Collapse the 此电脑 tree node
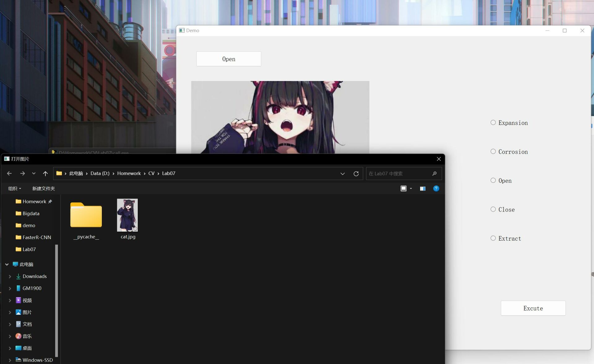This screenshot has width=594, height=364. [x=7, y=264]
